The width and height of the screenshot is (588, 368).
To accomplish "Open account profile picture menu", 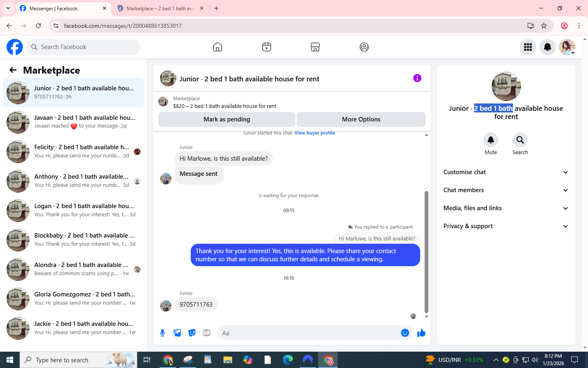I will tap(567, 47).
